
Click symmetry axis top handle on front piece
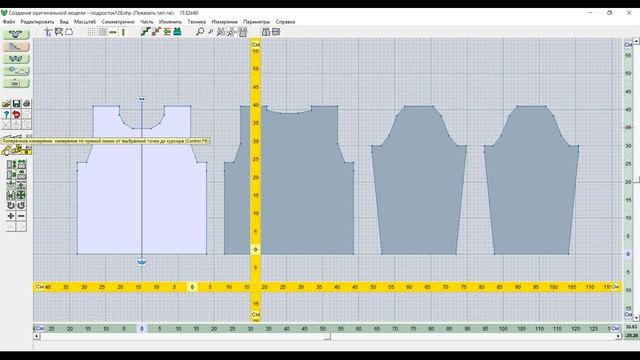(x=142, y=99)
